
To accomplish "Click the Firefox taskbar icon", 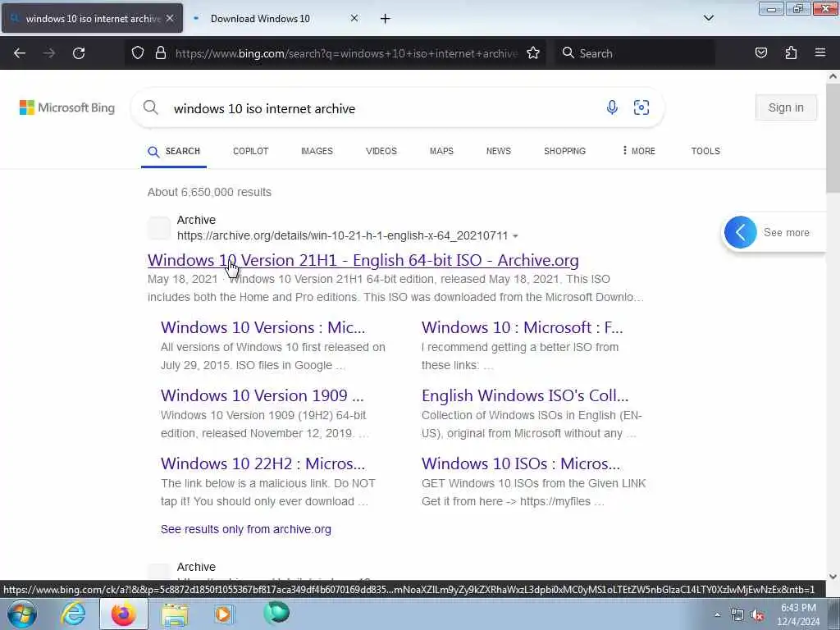I will click(x=123, y=614).
